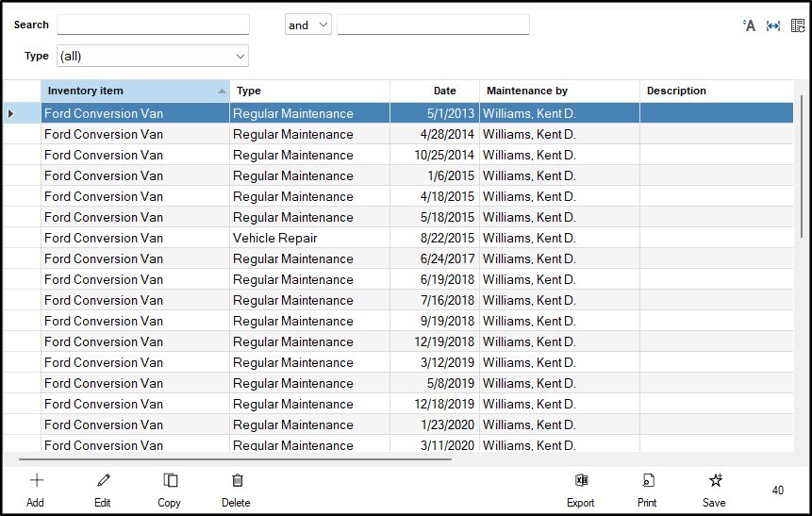Image resolution: width=812 pixels, height=516 pixels.
Task: Click the Export to Excel icon
Action: point(582,480)
